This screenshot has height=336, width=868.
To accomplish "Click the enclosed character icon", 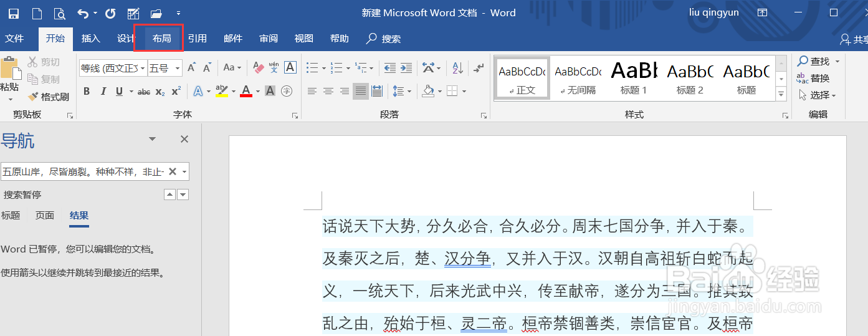I will click(x=287, y=91).
